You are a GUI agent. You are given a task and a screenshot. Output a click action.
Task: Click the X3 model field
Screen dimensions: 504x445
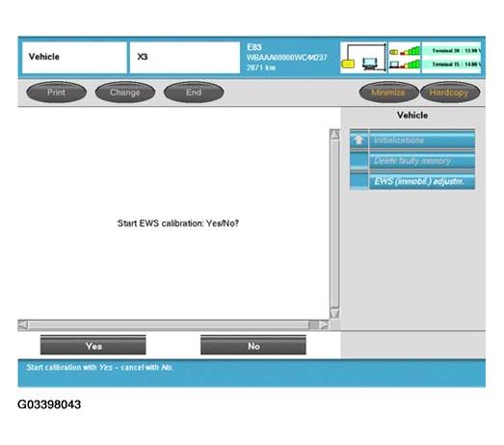[185, 57]
